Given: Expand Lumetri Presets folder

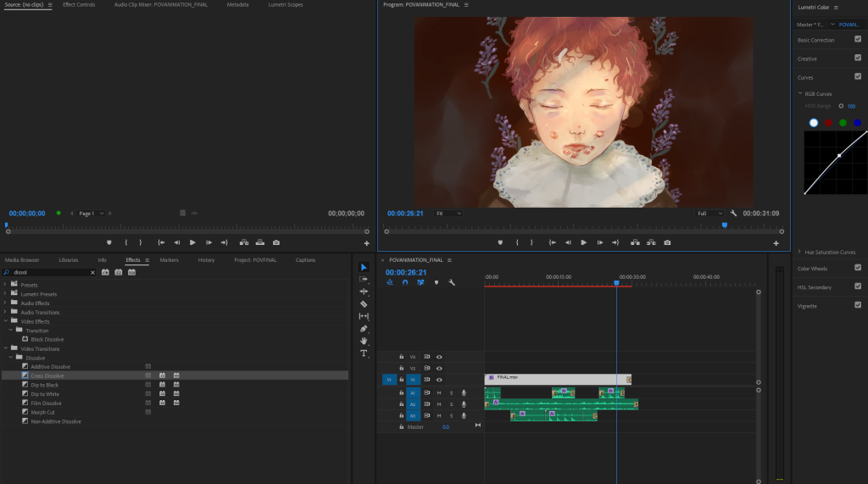Looking at the screenshot, I should (6, 293).
